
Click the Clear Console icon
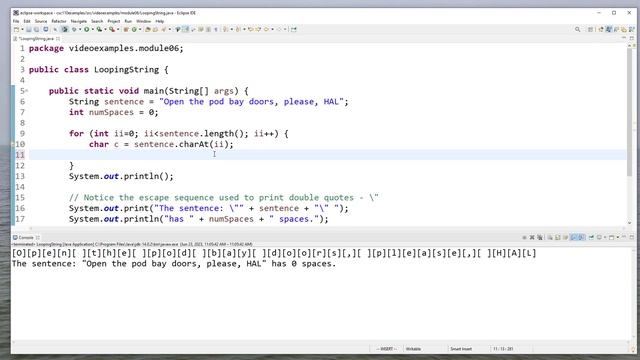pyautogui.click(x=550, y=237)
